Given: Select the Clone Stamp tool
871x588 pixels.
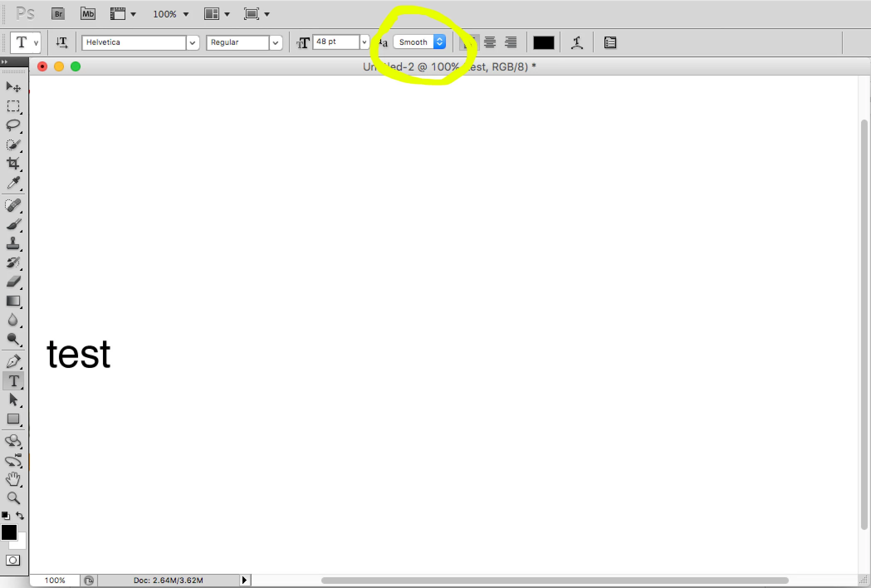Looking at the screenshot, I should (13, 243).
